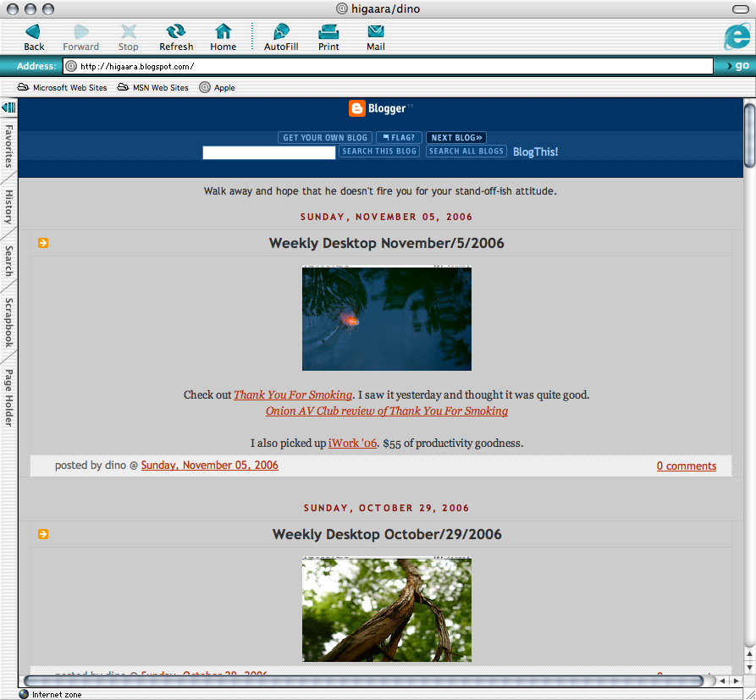Open Onion AV Club review link
Viewport: 756px width, 700px height.
pyautogui.click(x=387, y=411)
